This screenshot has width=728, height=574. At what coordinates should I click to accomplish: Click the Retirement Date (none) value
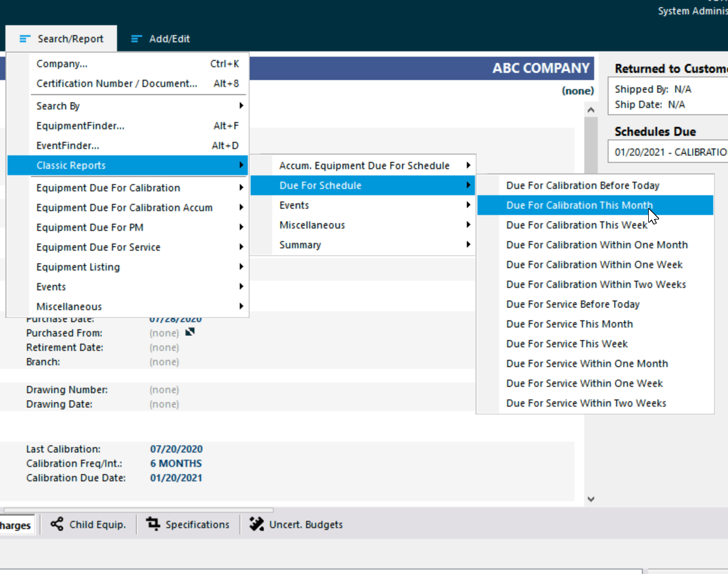(x=164, y=348)
